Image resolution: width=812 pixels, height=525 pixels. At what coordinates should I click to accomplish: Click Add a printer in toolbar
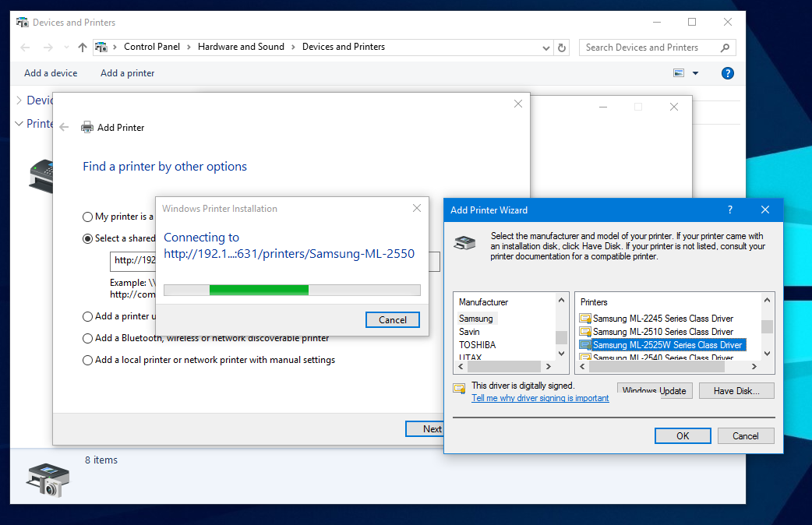click(x=127, y=73)
